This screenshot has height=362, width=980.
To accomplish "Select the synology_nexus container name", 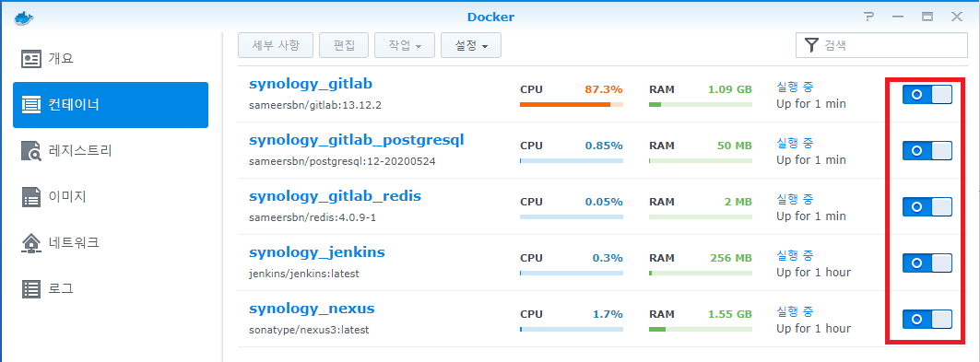I will pyautogui.click(x=312, y=309).
